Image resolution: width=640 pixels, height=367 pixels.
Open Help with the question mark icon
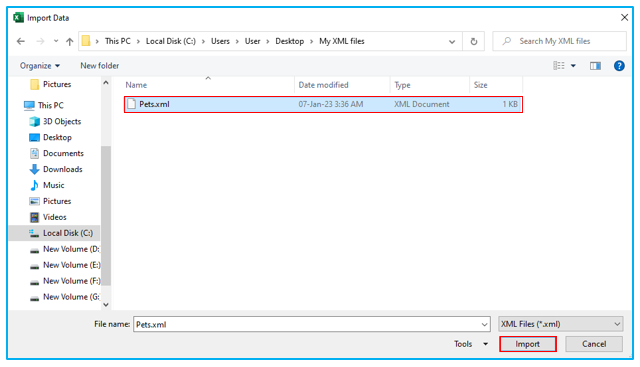[x=619, y=66]
